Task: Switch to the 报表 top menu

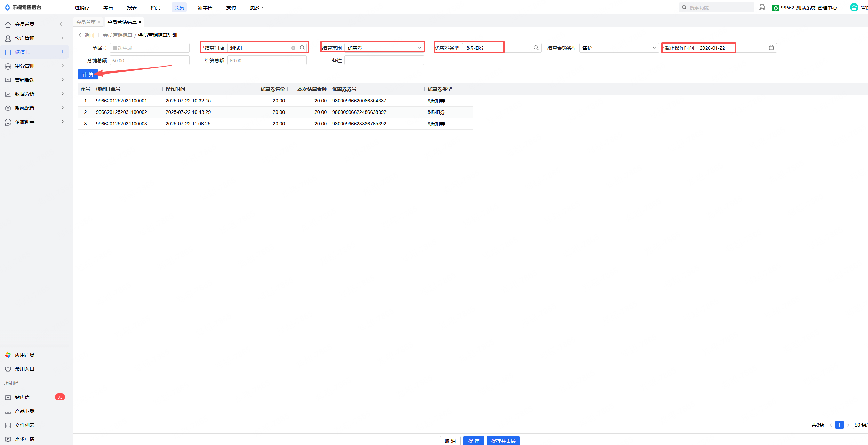Action: [132, 7]
